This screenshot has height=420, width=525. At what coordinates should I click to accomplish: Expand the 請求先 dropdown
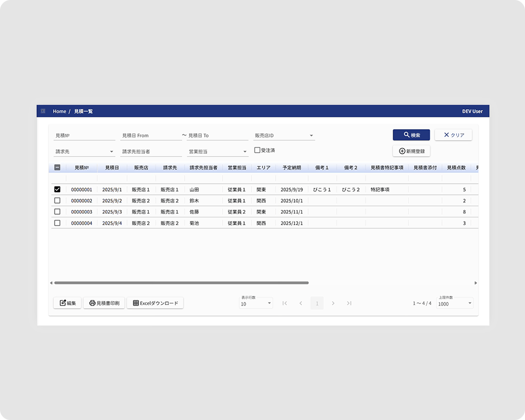[x=84, y=152]
